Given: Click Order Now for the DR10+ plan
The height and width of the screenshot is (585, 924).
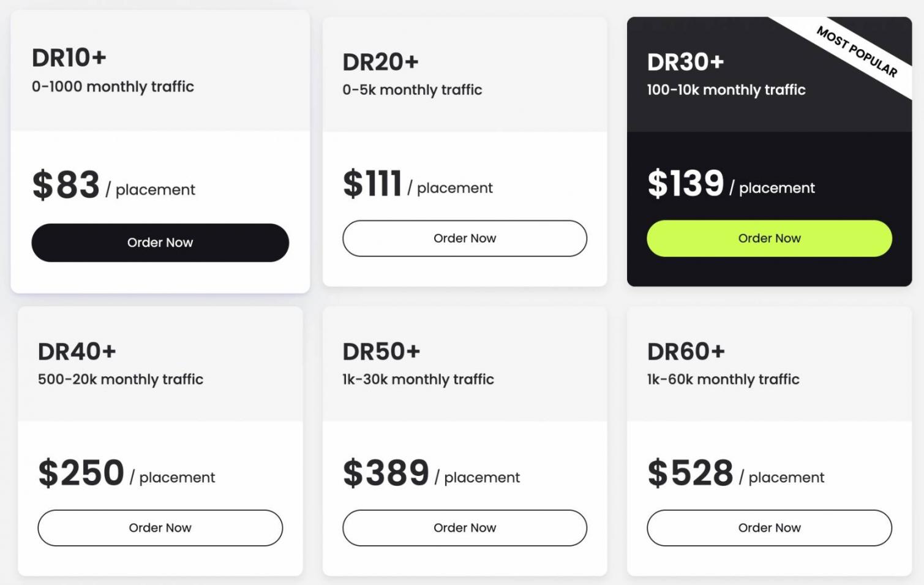Looking at the screenshot, I should [160, 243].
